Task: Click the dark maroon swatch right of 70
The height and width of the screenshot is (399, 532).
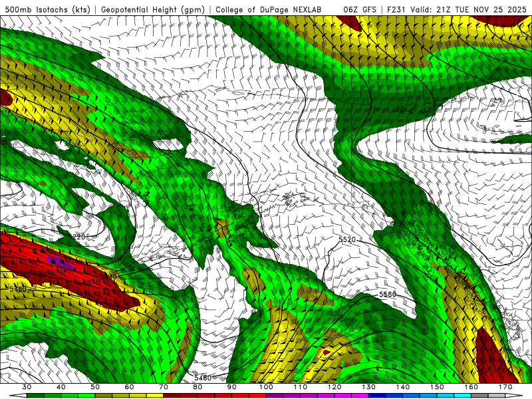Action: [x=172, y=396]
